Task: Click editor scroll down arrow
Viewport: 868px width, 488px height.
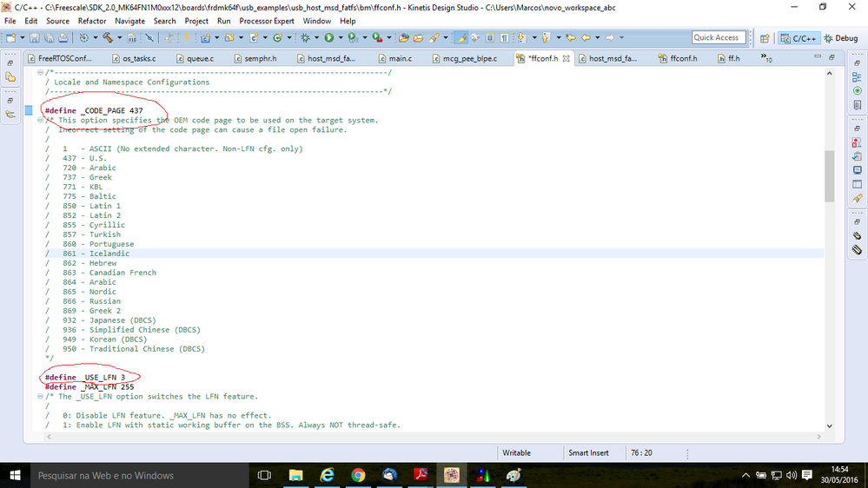Action: coord(829,426)
